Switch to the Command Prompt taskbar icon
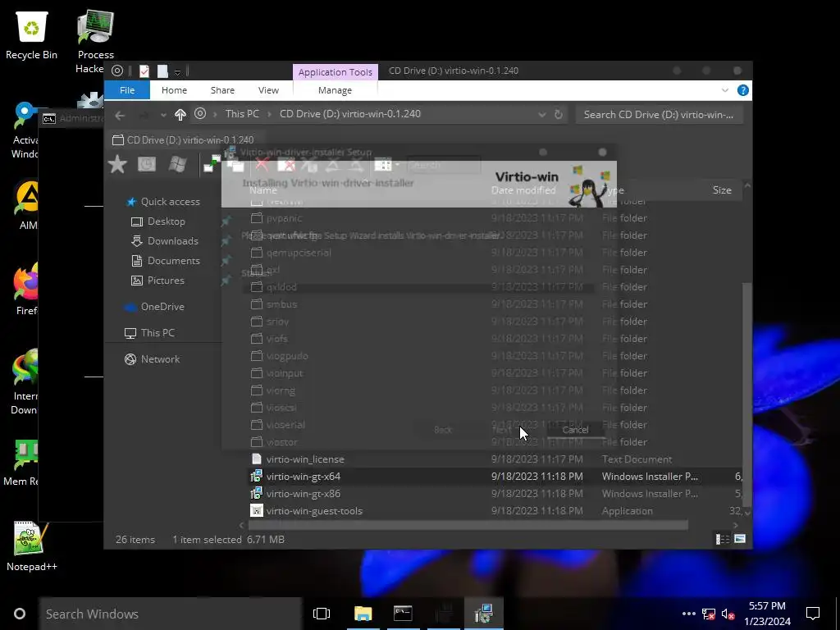This screenshot has width=840, height=630. click(x=403, y=614)
